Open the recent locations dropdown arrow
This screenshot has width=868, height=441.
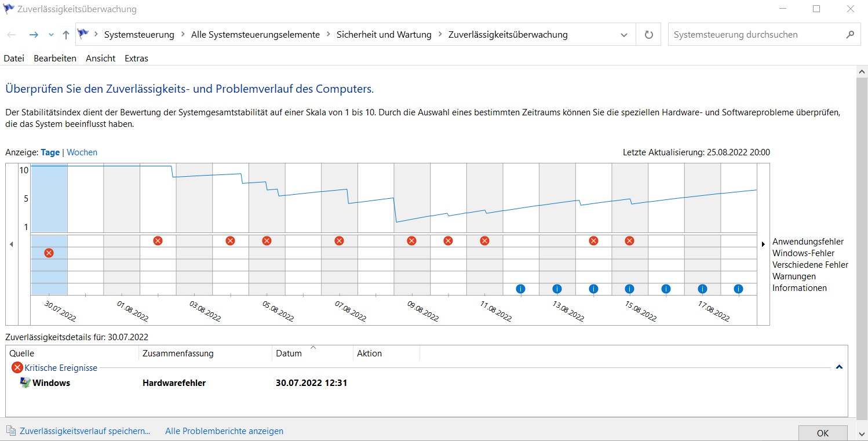51,35
